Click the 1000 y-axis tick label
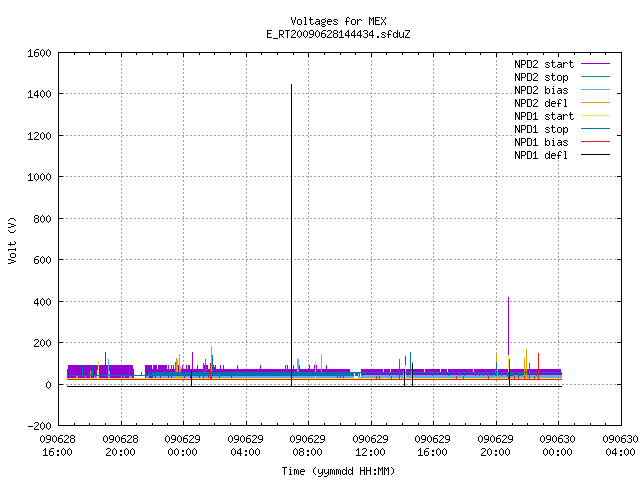This screenshot has width=640, height=480. pyautogui.click(x=39, y=177)
